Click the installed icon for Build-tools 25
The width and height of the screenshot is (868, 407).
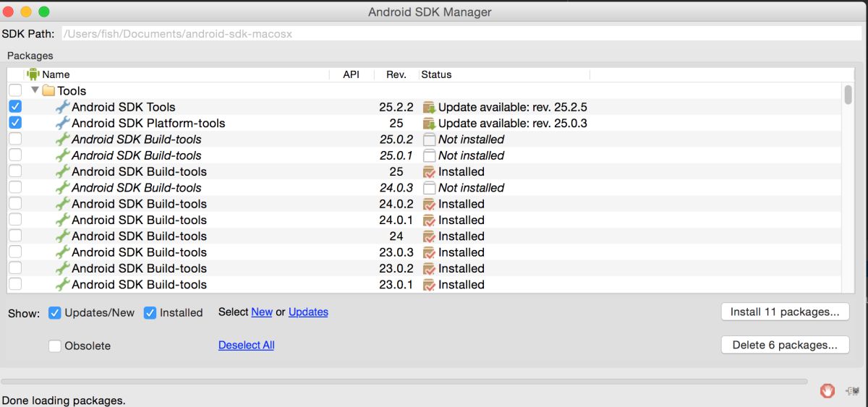[x=429, y=172]
